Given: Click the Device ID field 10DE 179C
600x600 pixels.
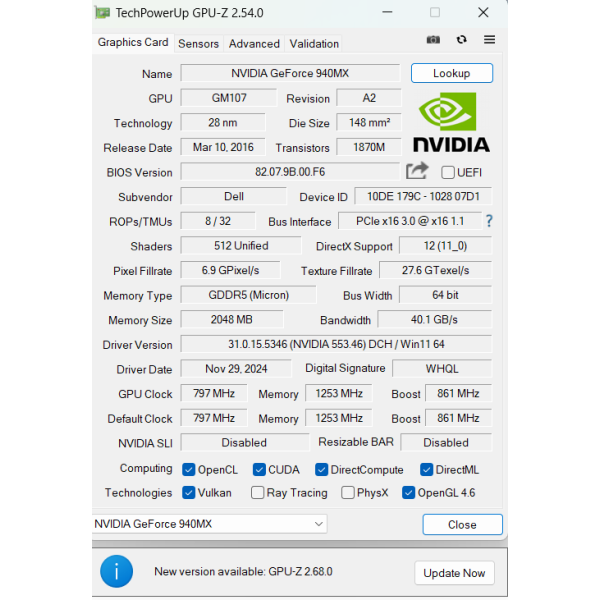Looking at the screenshot, I should [423, 196].
